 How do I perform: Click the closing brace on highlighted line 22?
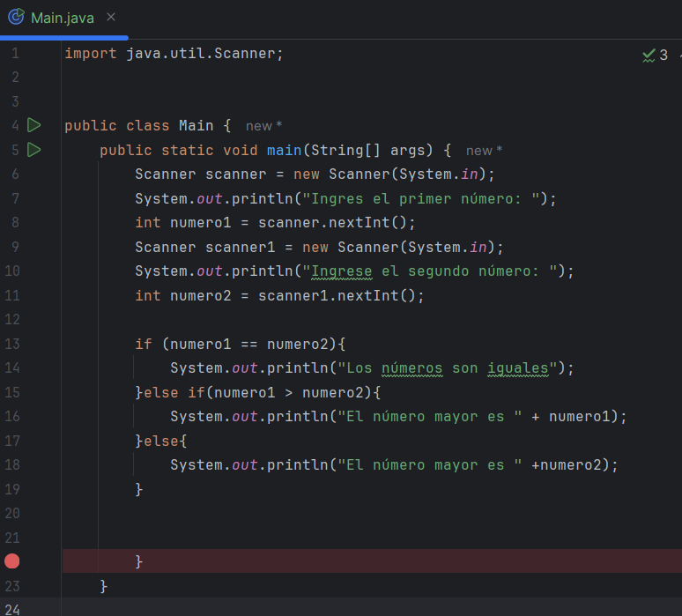pos(138,561)
